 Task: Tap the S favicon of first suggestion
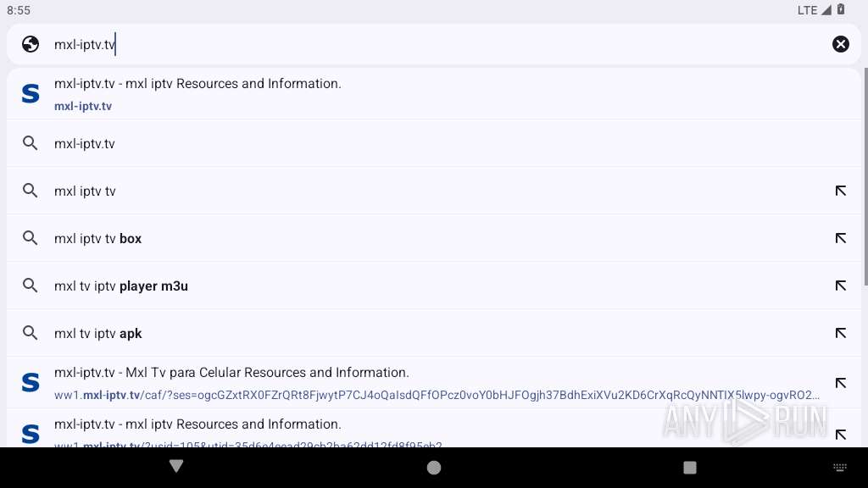[x=31, y=93]
